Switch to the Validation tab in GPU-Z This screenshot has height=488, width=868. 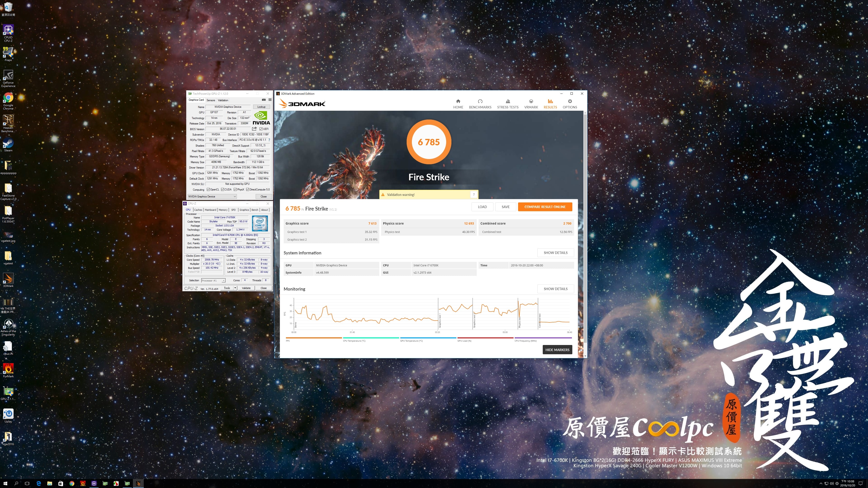click(x=223, y=100)
